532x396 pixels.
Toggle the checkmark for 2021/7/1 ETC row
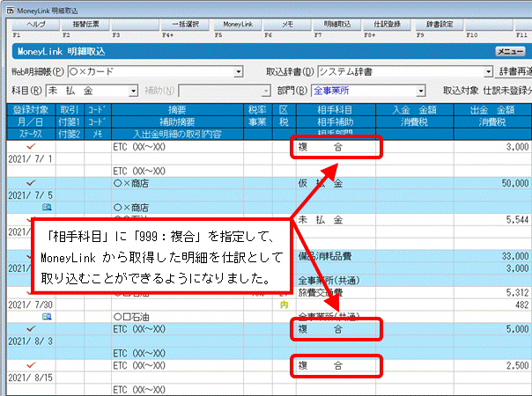31,146
